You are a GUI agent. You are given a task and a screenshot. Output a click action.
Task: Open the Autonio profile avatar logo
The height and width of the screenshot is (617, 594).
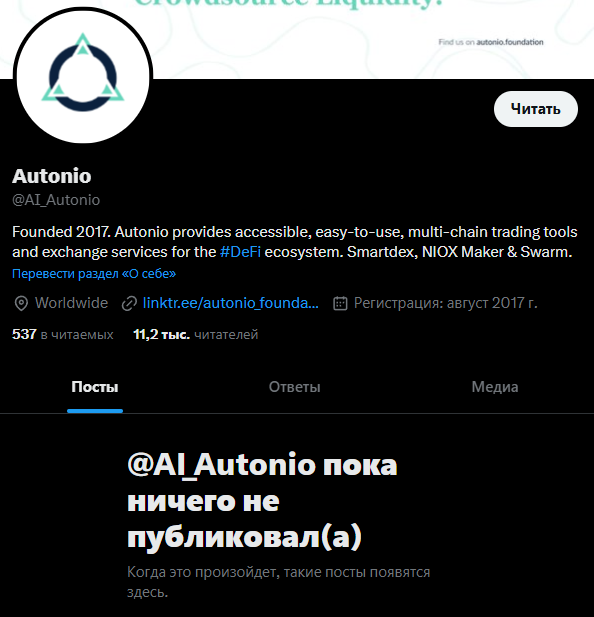(x=83, y=75)
